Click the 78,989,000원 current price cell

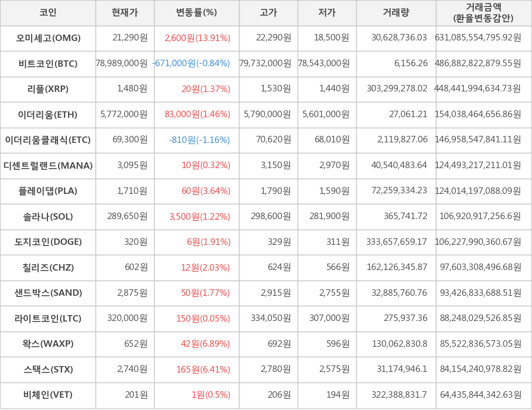point(122,63)
